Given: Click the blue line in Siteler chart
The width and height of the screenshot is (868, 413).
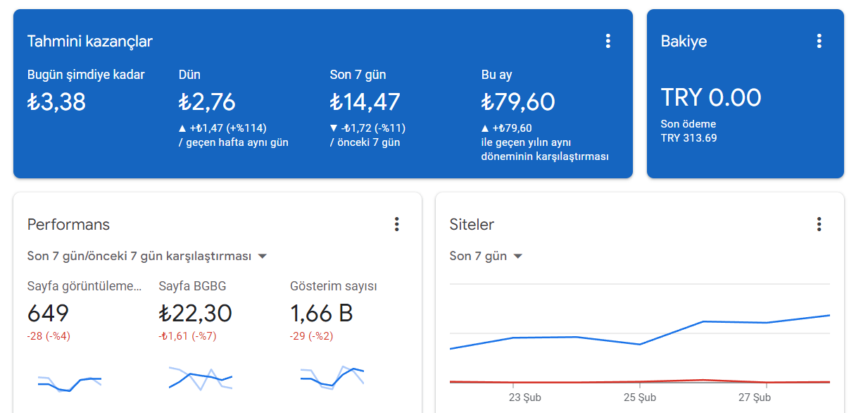Looking at the screenshot, I should 639,344.
